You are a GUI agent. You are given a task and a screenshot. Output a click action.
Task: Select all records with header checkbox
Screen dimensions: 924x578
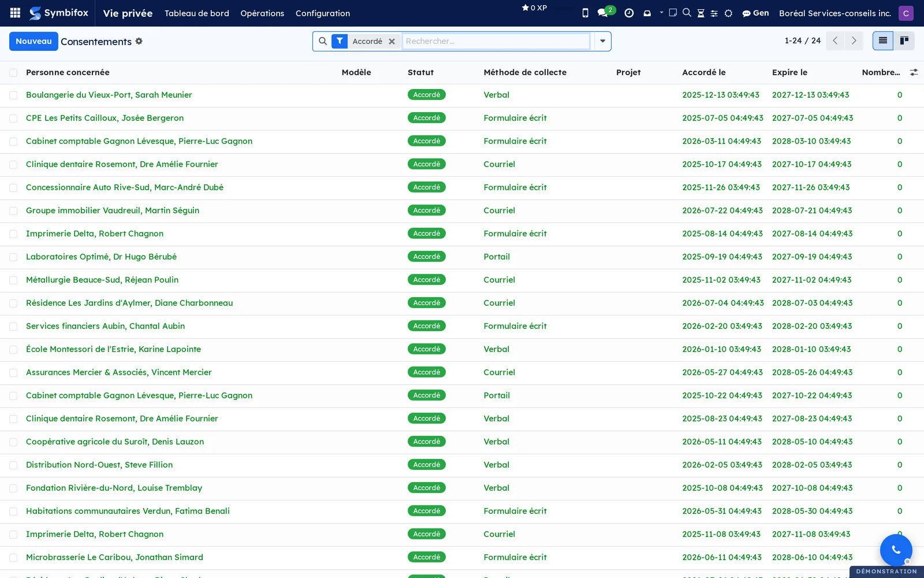coord(13,72)
